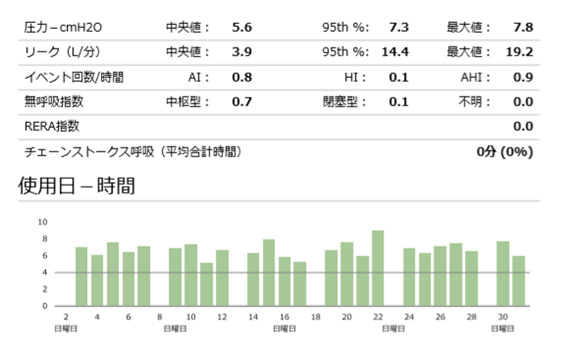
Task: Click the 4-hour threshold line label
Action: coord(45,272)
